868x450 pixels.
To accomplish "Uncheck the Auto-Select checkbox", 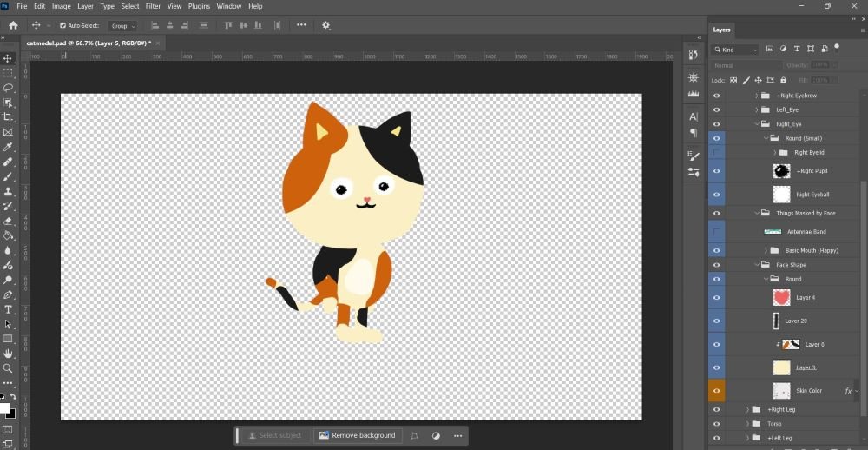I will pos(62,26).
